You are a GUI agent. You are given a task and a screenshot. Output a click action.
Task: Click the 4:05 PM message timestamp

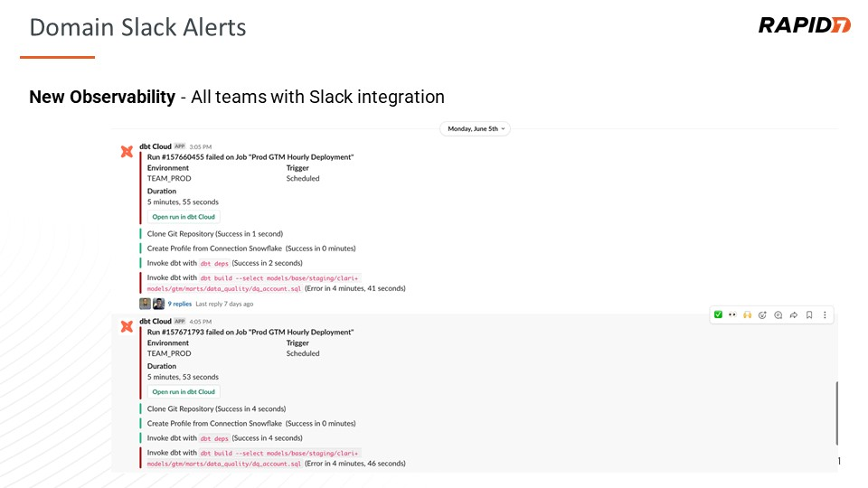click(x=201, y=322)
